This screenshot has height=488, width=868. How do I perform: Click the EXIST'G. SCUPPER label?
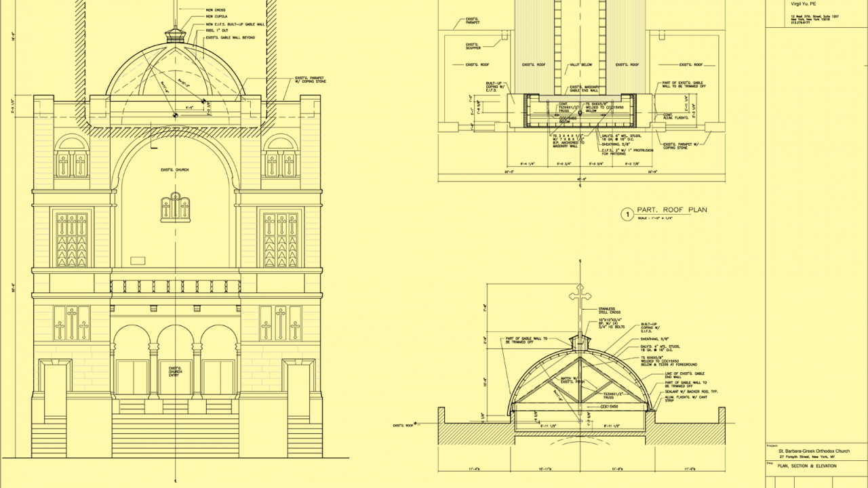click(473, 46)
